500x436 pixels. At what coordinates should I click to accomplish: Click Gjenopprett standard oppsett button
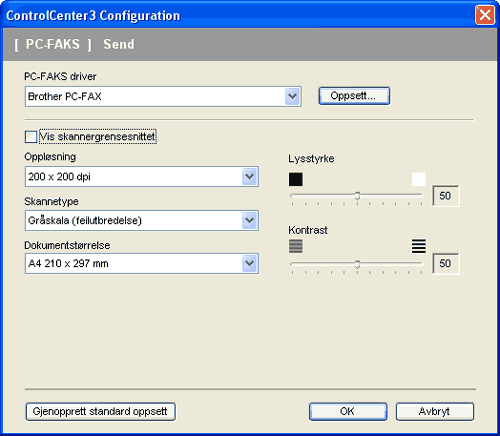(100, 412)
